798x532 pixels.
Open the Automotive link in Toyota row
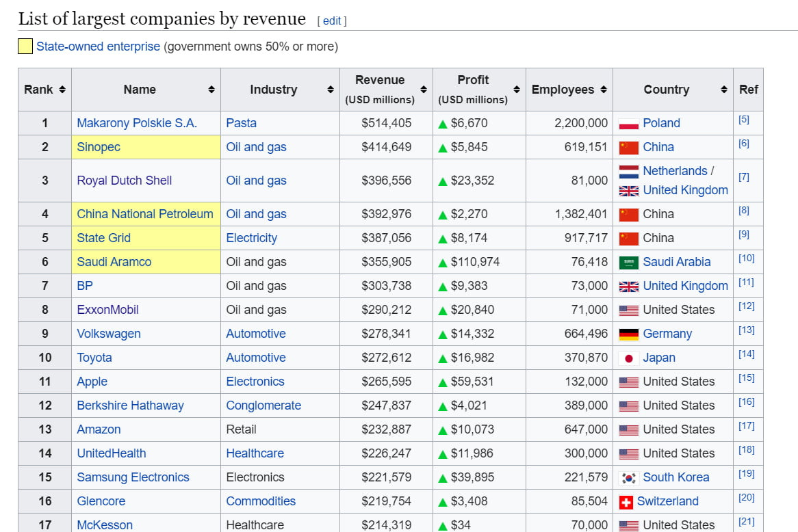coord(256,358)
